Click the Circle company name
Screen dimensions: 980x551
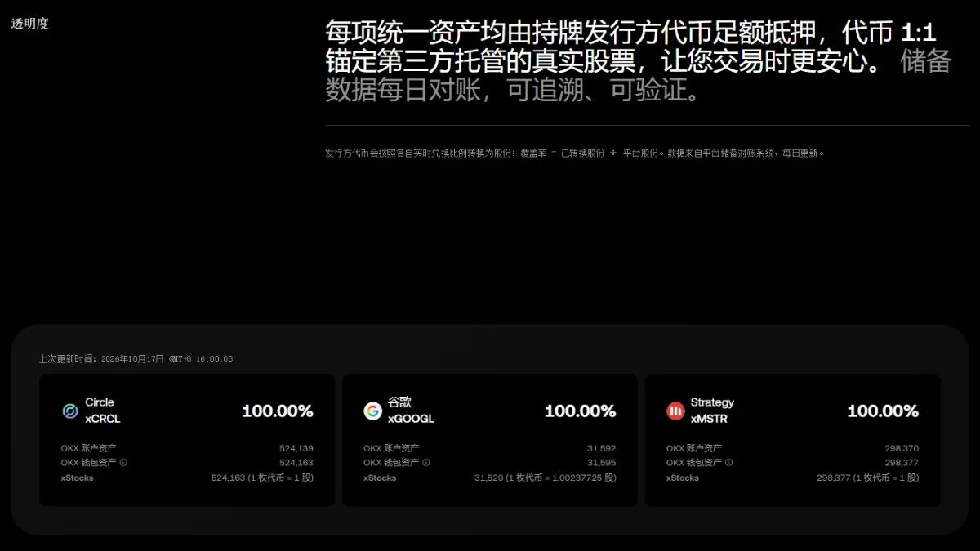pyautogui.click(x=100, y=402)
